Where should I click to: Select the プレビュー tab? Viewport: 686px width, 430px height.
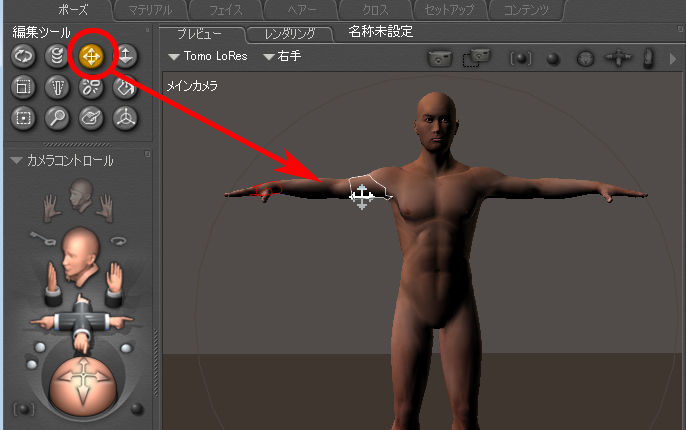pyautogui.click(x=200, y=34)
